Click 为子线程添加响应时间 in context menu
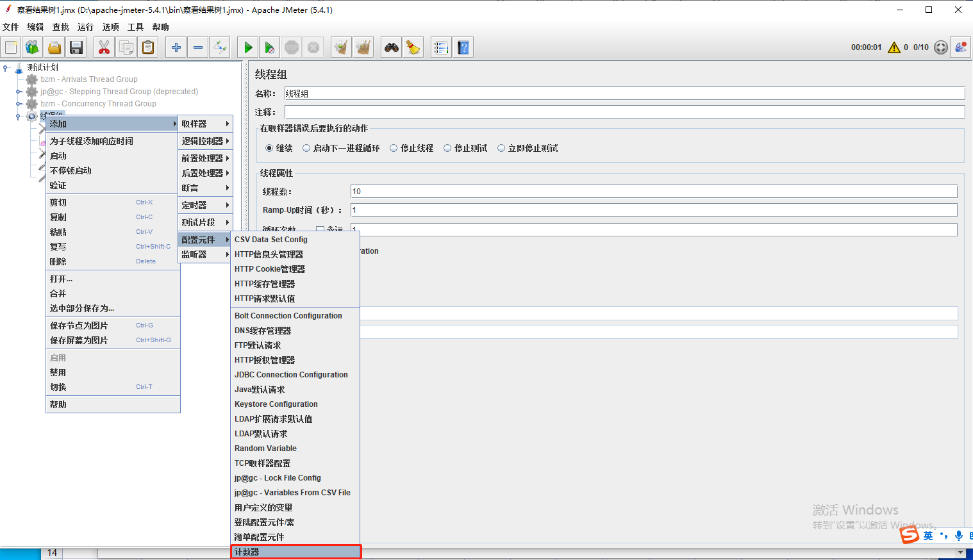The width and height of the screenshot is (973, 560). [113, 141]
